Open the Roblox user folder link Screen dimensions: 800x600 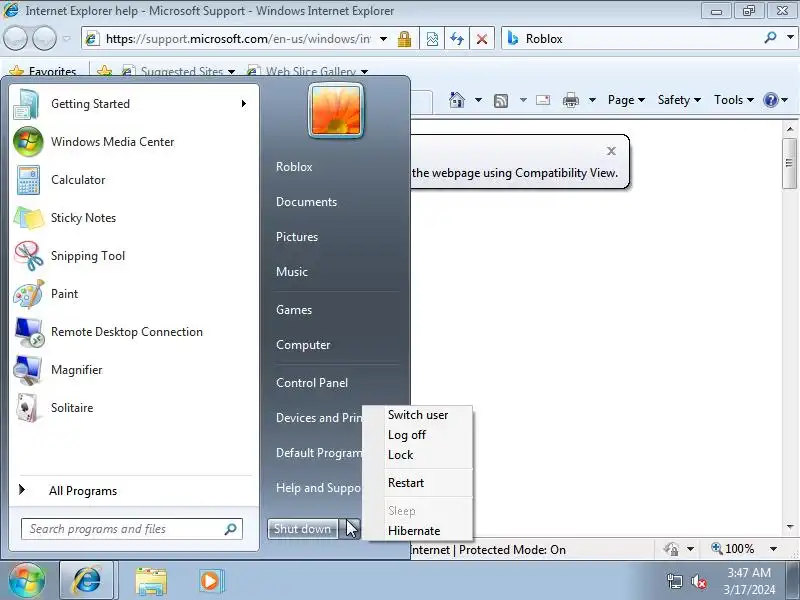coord(294,167)
